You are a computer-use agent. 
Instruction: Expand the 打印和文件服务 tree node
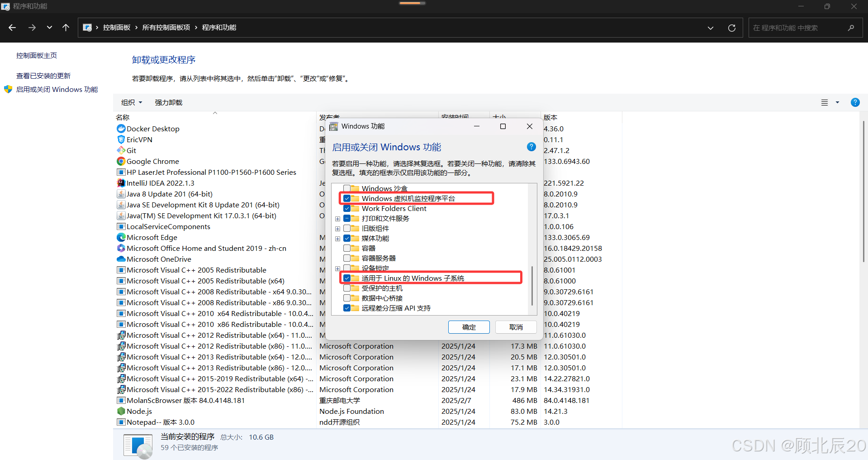pyautogui.click(x=337, y=219)
